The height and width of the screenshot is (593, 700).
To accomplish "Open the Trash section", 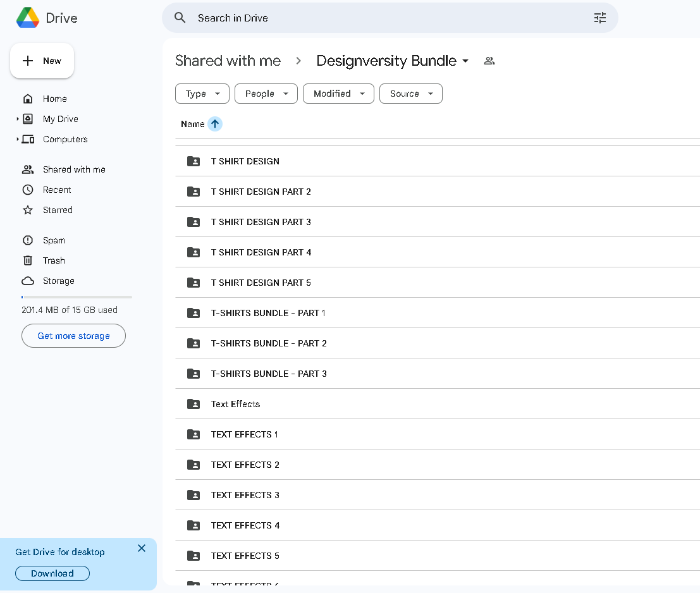I will [x=54, y=260].
